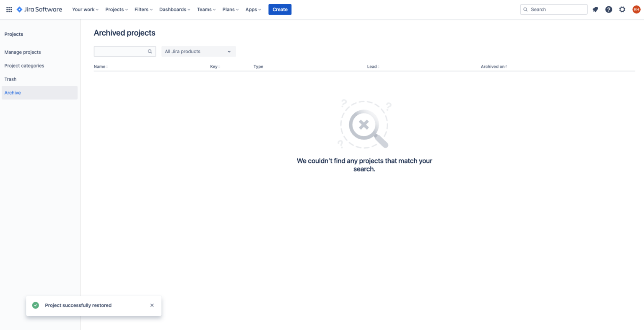Open the Atlassian app switcher grid
This screenshot has width=644, height=330.
coord(9,9)
